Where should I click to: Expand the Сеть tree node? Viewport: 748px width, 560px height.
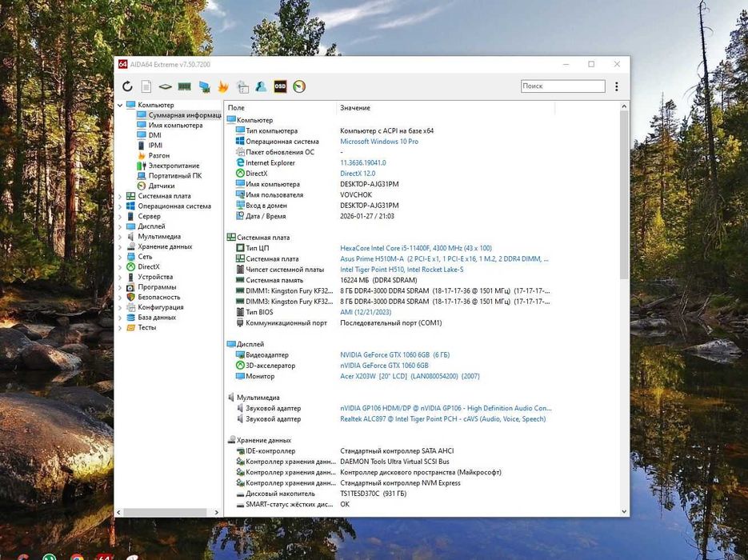[x=120, y=257]
